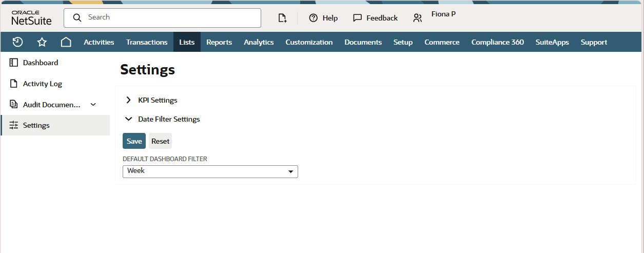Click the DEFAULT DASHBOARD FILTER label
Screen dimensions: 644x253
coord(165,159)
